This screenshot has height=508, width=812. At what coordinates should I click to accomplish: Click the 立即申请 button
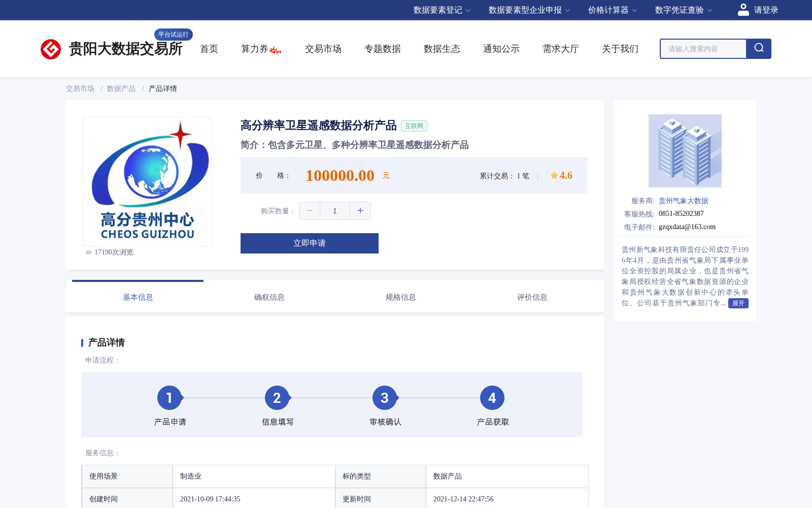pyautogui.click(x=310, y=243)
